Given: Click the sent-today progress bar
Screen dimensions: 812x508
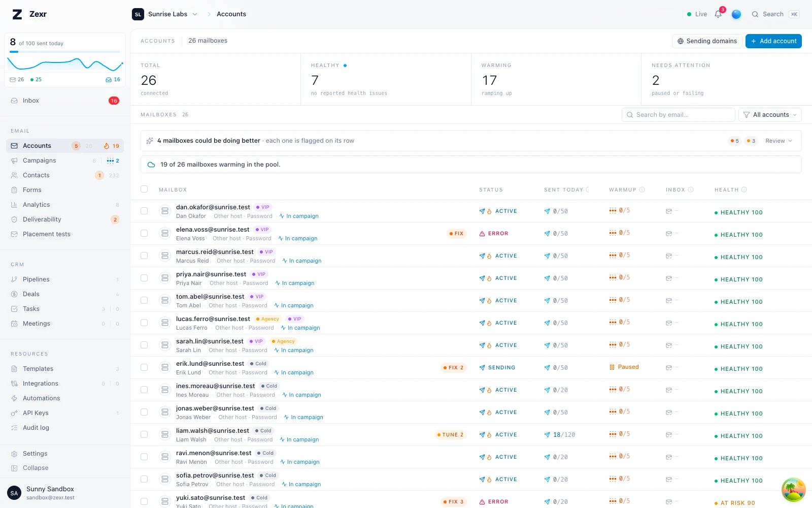Looking at the screenshot, I should [x=65, y=52].
